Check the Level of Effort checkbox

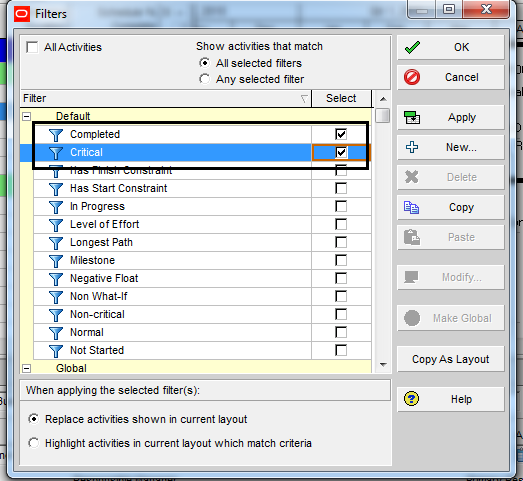click(341, 224)
